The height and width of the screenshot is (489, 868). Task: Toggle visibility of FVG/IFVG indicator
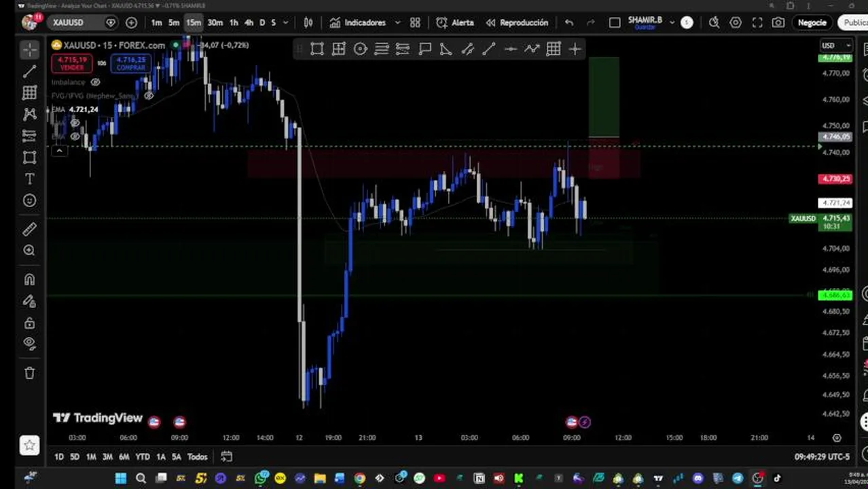[149, 96]
